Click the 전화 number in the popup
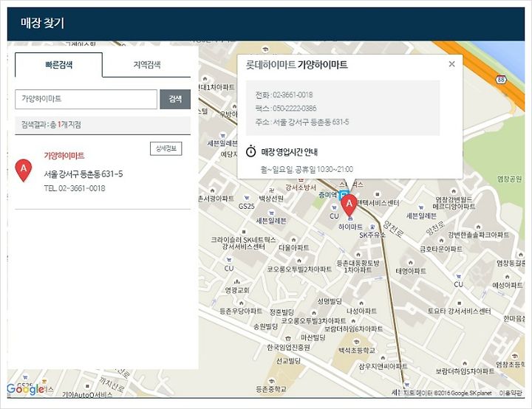The width and height of the screenshot is (532, 409). [293, 95]
